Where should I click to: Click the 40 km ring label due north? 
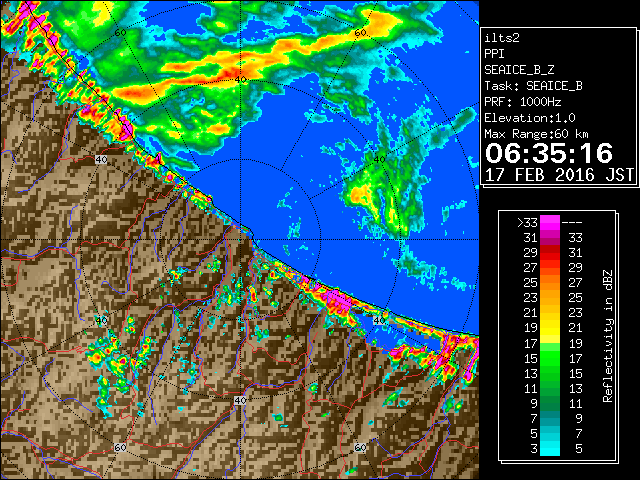[x=240, y=79]
